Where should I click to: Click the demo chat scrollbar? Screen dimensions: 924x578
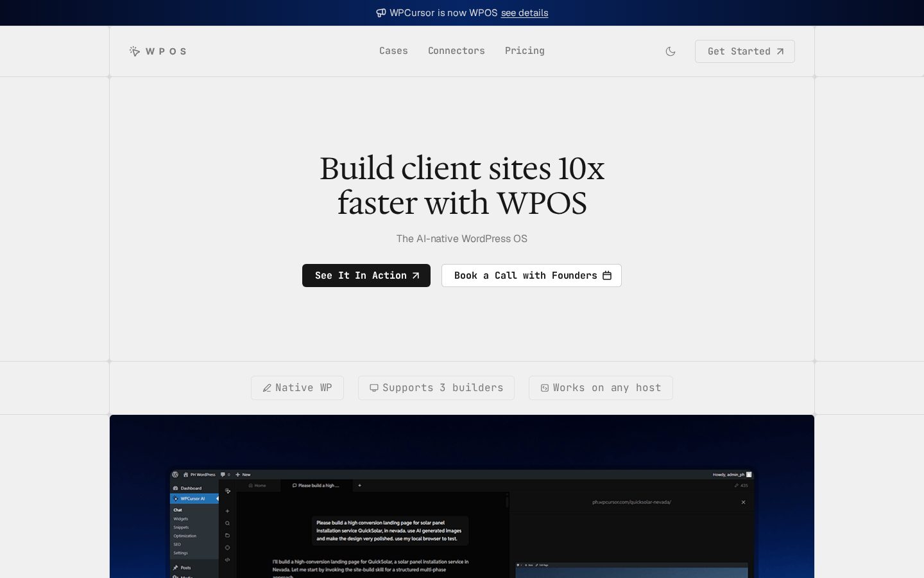[x=507, y=501]
